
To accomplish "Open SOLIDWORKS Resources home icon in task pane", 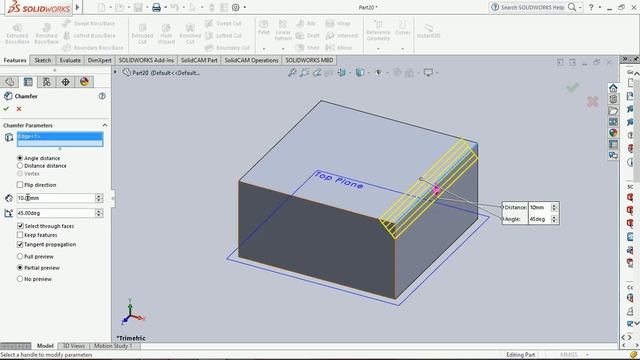I will [613, 88].
